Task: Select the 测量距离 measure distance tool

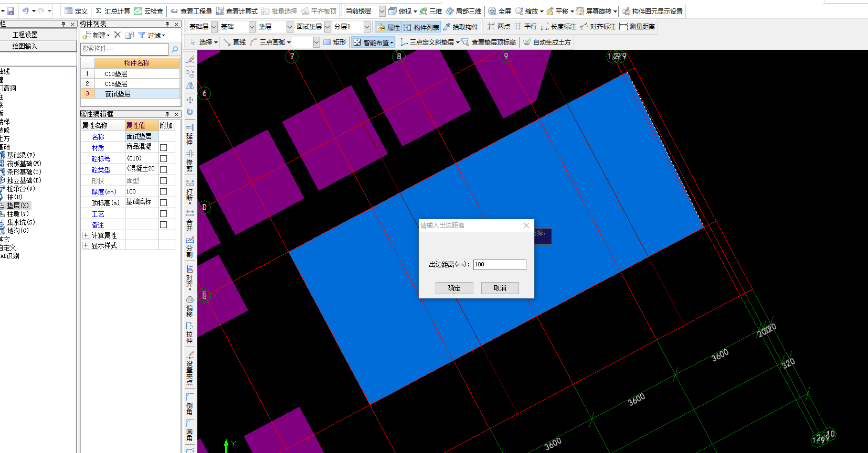Action: (637, 27)
